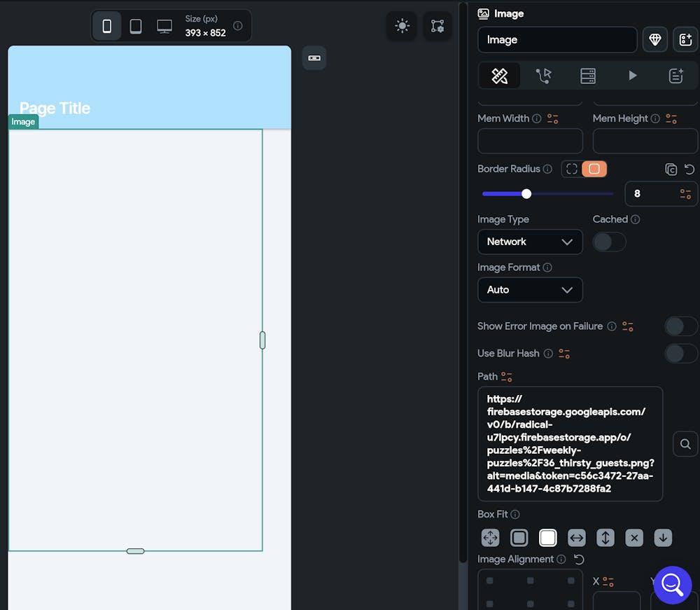Screen dimensions: 700x610
Task: Click the diamond component icon
Action: click(655, 40)
